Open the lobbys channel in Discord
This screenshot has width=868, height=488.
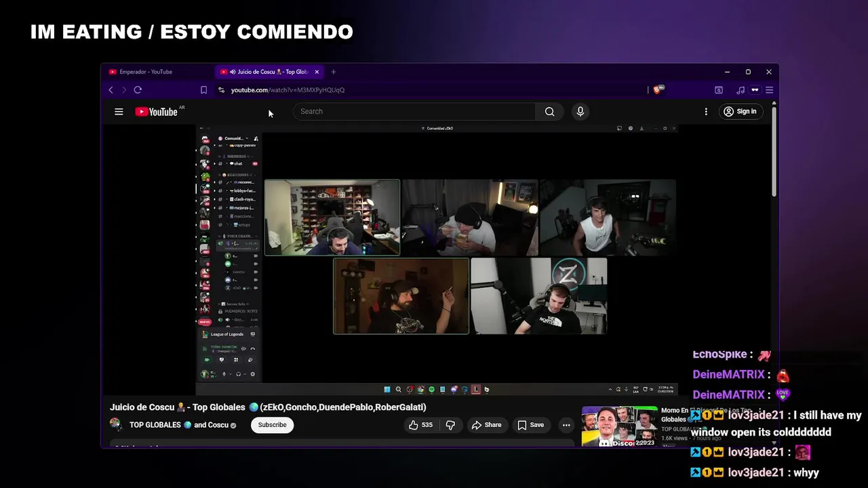(x=237, y=190)
